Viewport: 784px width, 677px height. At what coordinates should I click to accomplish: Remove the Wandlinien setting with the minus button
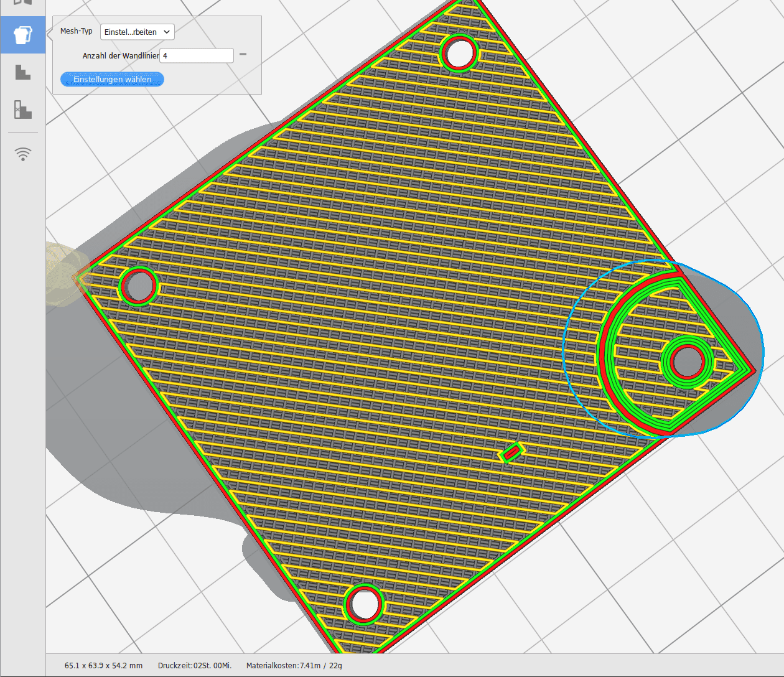point(243,55)
